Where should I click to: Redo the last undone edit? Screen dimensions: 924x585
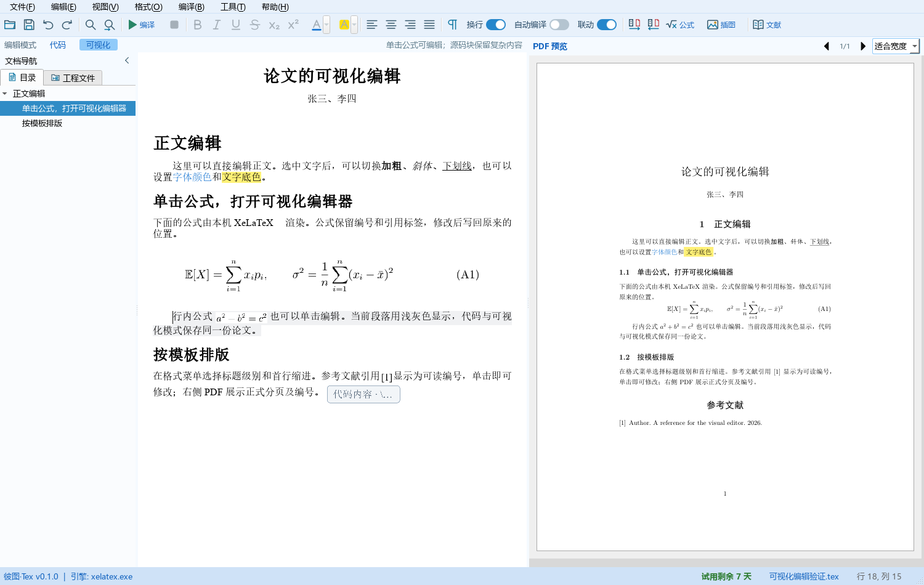pyautogui.click(x=67, y=25)
